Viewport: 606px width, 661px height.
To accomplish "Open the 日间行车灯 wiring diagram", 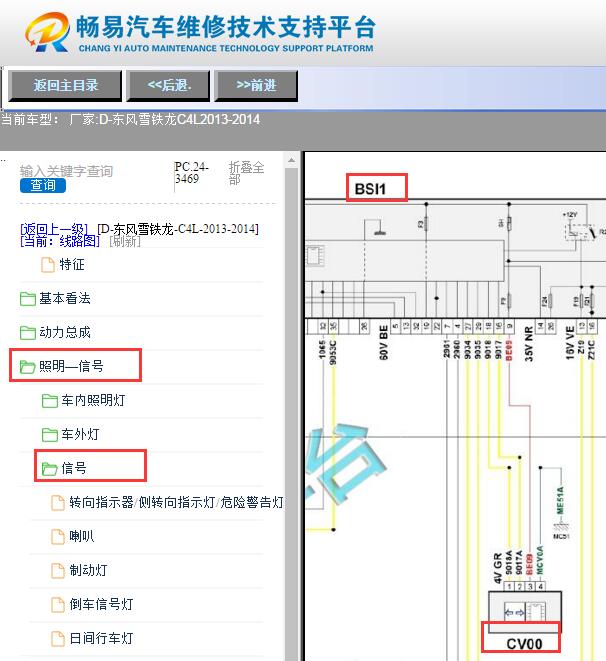I will click(x=102, y=638).
